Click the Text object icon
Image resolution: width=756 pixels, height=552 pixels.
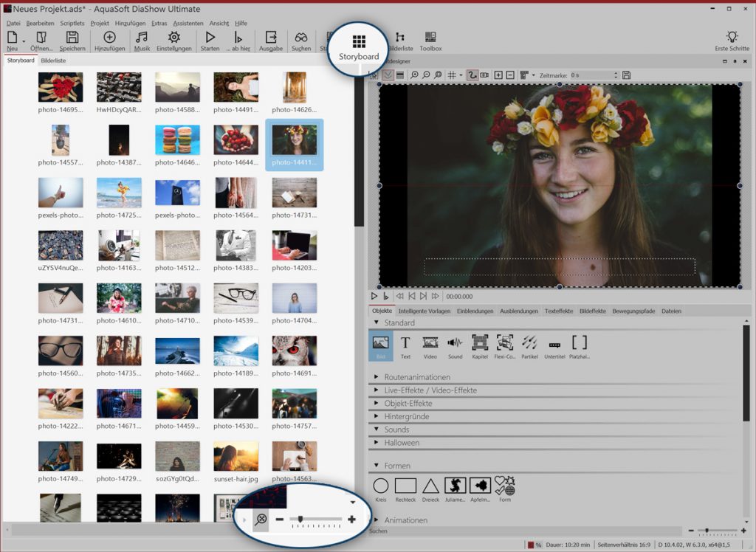pyautogui.click(x=405, y=342)
